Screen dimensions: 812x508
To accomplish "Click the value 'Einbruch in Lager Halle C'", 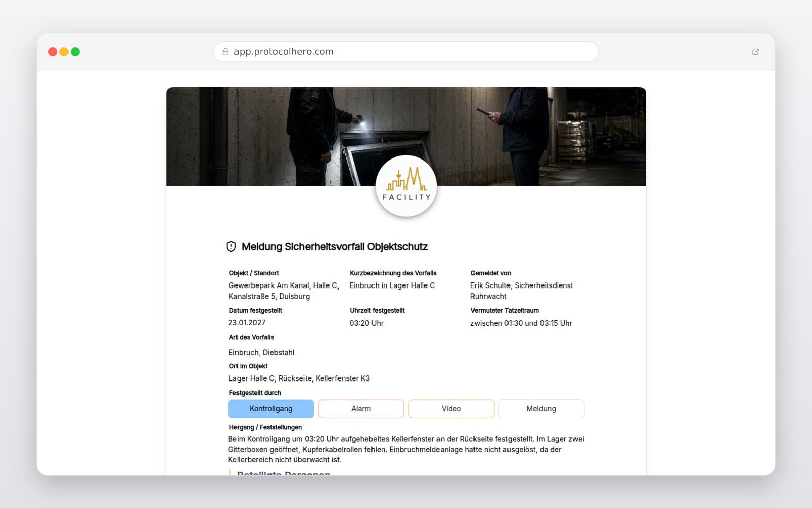I will [x=392, y=285].
